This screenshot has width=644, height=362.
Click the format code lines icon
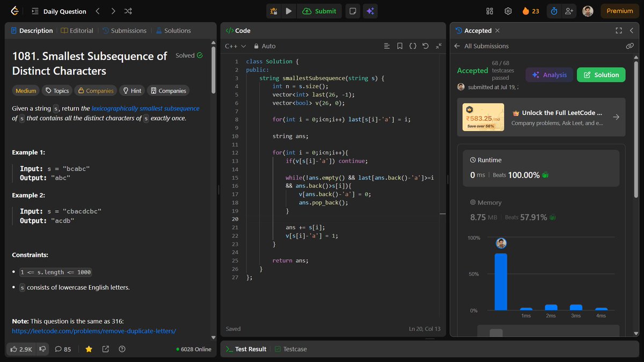387,46
